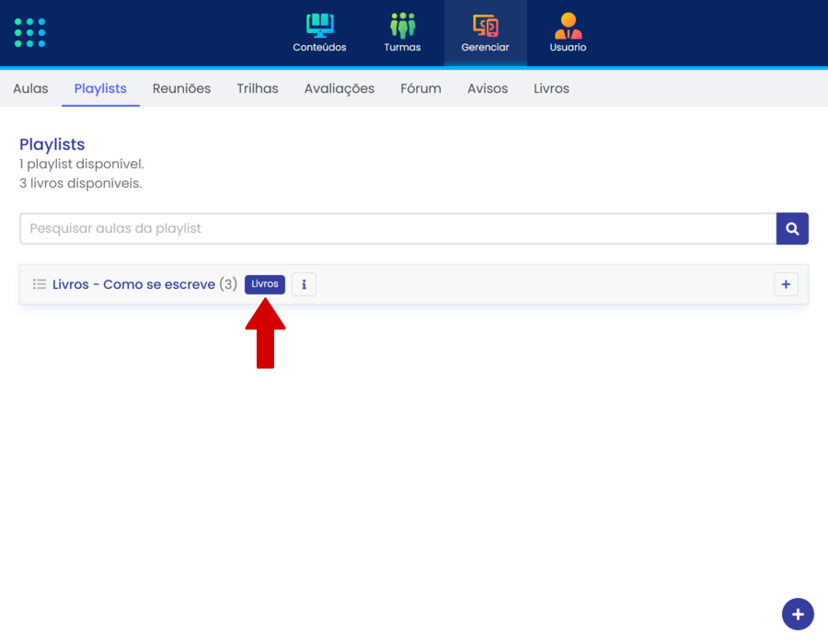Click the info icon beside Livros badge
Viewport: 828px width, 644px height.
(304, 284)
